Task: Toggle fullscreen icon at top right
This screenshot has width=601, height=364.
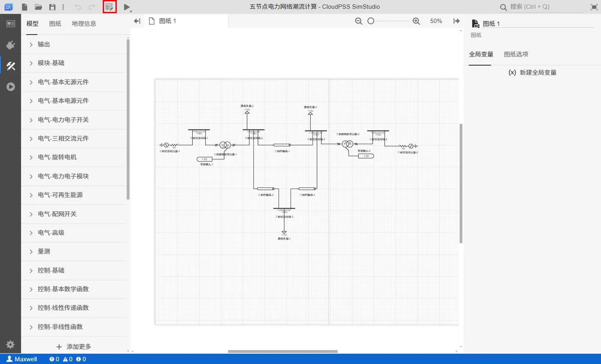Action: click(594, 7)
